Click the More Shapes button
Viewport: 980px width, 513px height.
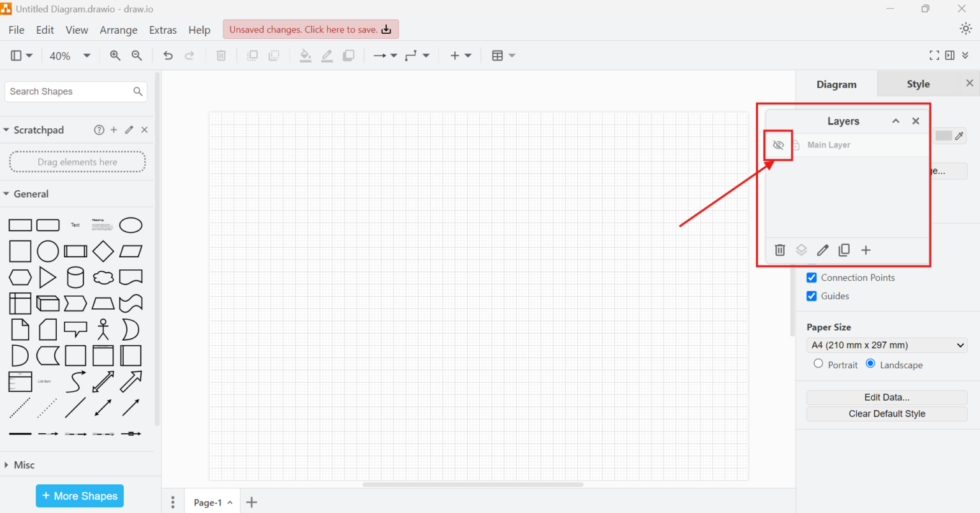(x=79, y=496)
